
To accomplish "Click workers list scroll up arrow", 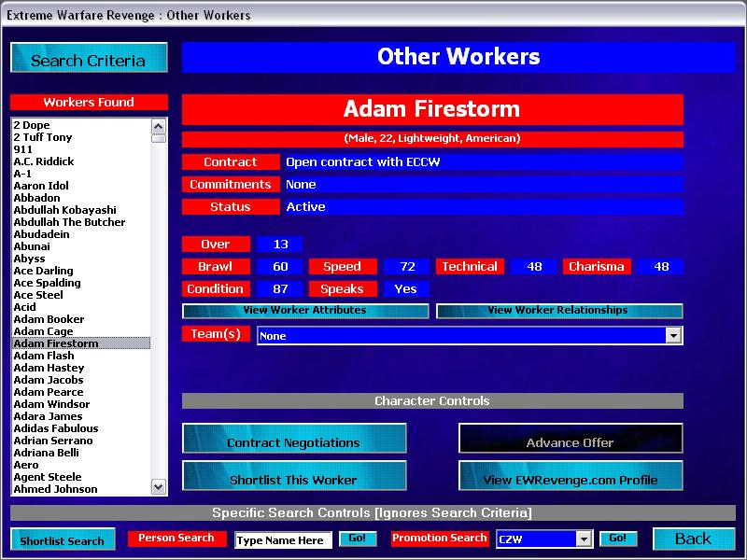I will point(158,126).
